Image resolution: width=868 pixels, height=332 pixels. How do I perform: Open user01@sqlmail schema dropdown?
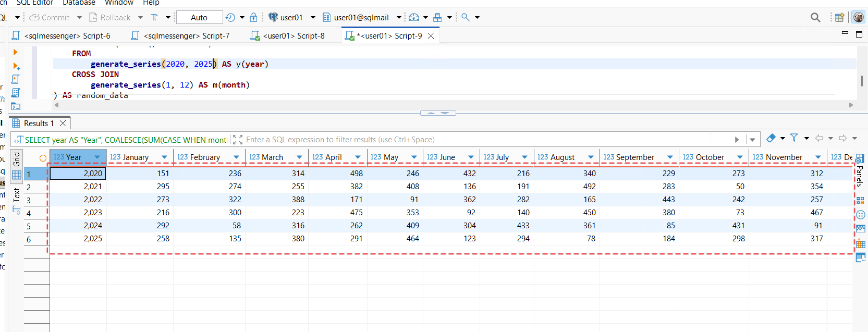pyautogui.click(x=399, y=17)
